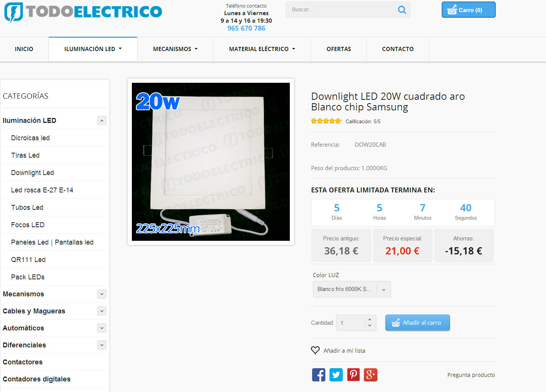Share product on Google Plus
Image resolution: width=546 pixels, height=392 pixels.
(371, 375)
